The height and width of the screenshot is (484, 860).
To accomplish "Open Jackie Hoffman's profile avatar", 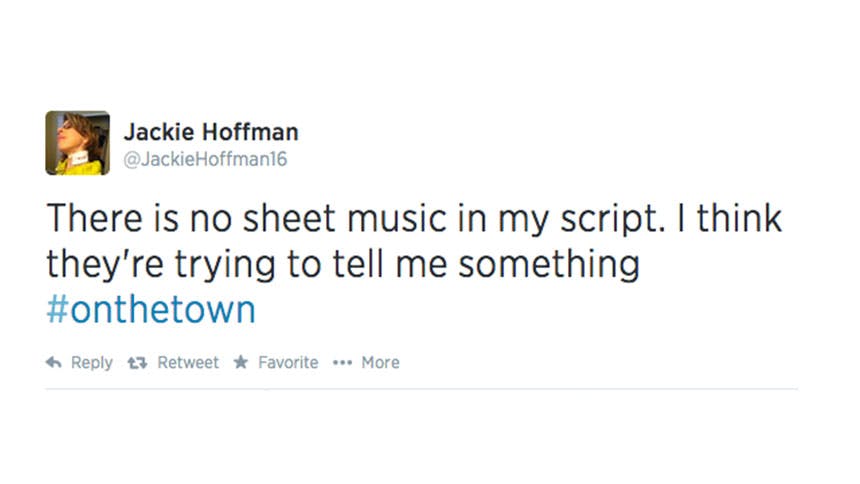I will 77,143.
